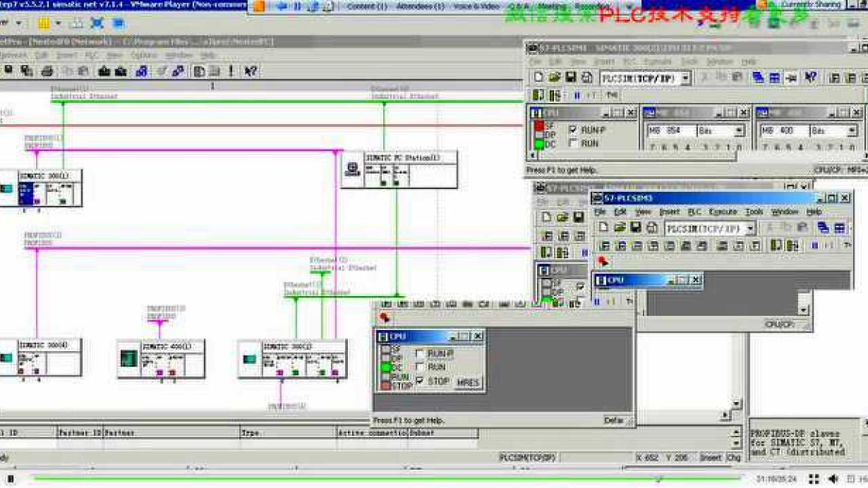Open the PLCSIM(TCP/IP) dropdown in top PLCSIM window

pos(685,79)
